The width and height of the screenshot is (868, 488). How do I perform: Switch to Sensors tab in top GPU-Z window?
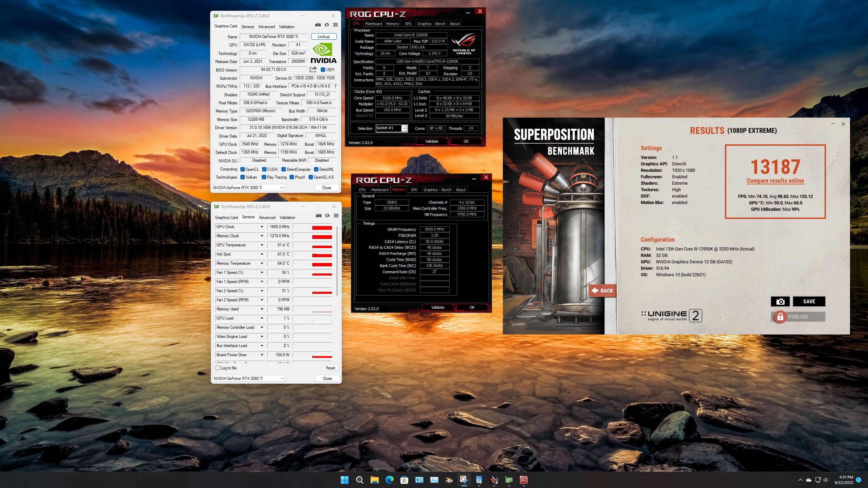tap(248, 26)
